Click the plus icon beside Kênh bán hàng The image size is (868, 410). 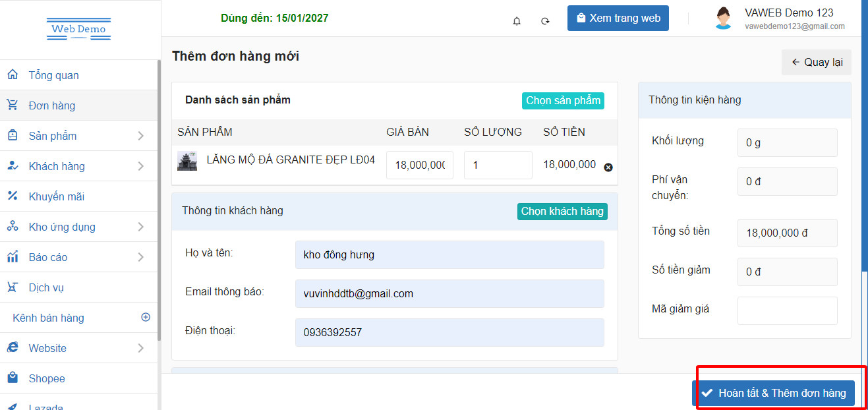[x=146, y=317]
